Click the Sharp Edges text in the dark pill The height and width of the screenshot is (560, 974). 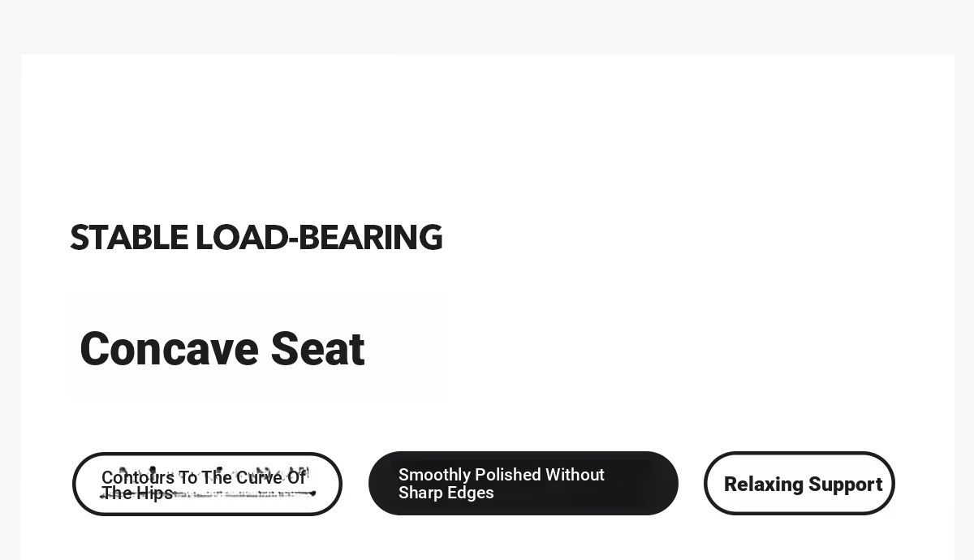[446, 493]
